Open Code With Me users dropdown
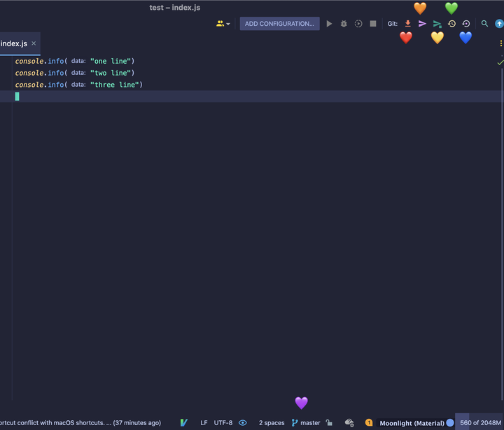This screenshot has width=504, height=430. pos(223,24)
